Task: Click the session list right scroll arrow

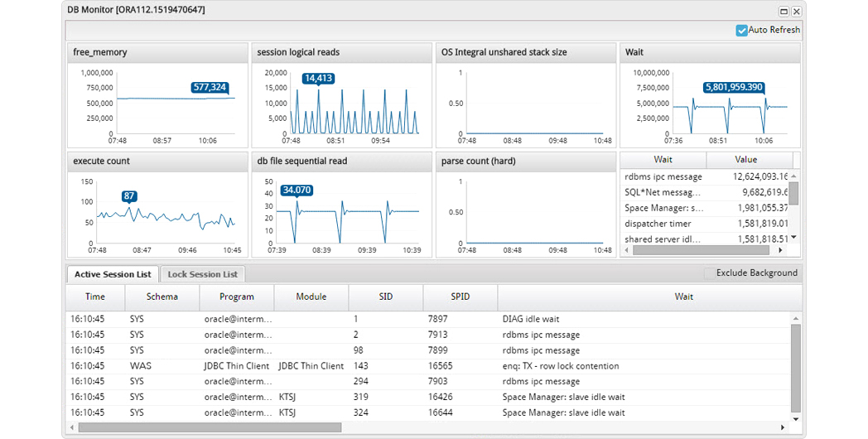Action: click(x=782, y=427)
